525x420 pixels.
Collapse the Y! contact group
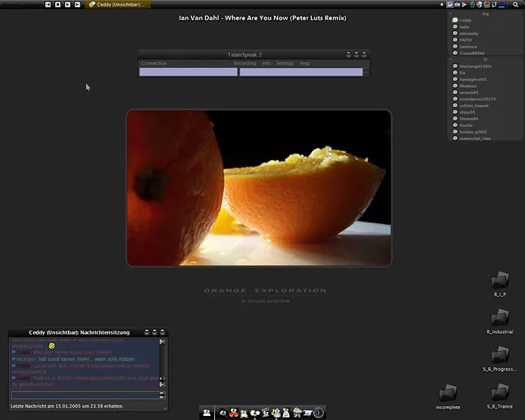pyautogui.click(x=450, y=60)
